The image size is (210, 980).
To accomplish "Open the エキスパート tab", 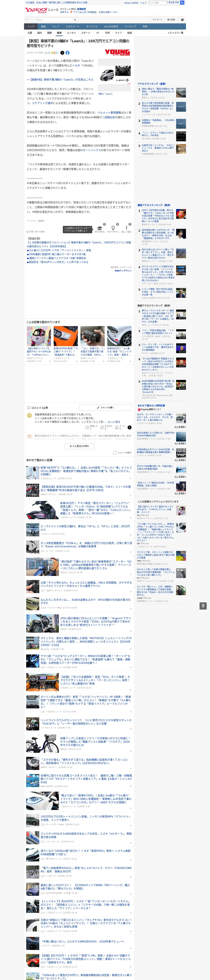I will click(x=72, y=27).
